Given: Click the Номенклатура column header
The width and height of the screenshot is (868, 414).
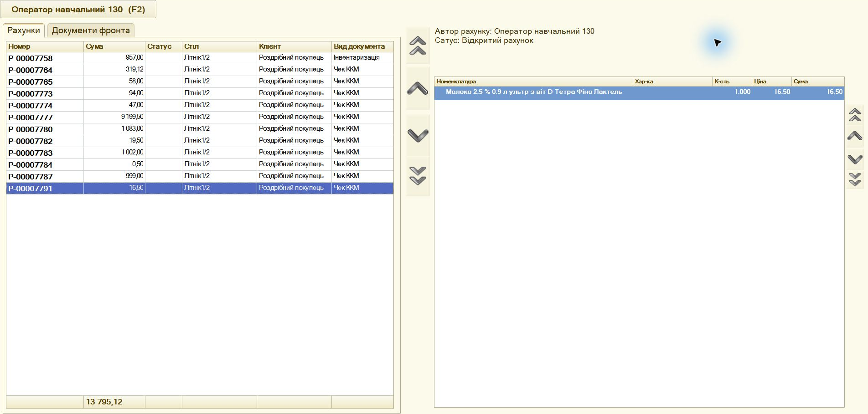Looking at the screenshot, I should [533, 82].
